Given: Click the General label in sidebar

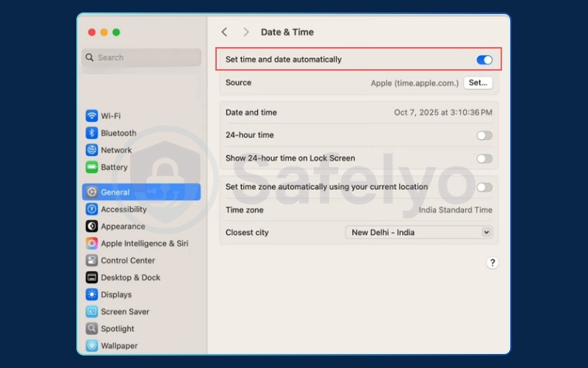Looking at the screenshot, I should pos(115,192).
